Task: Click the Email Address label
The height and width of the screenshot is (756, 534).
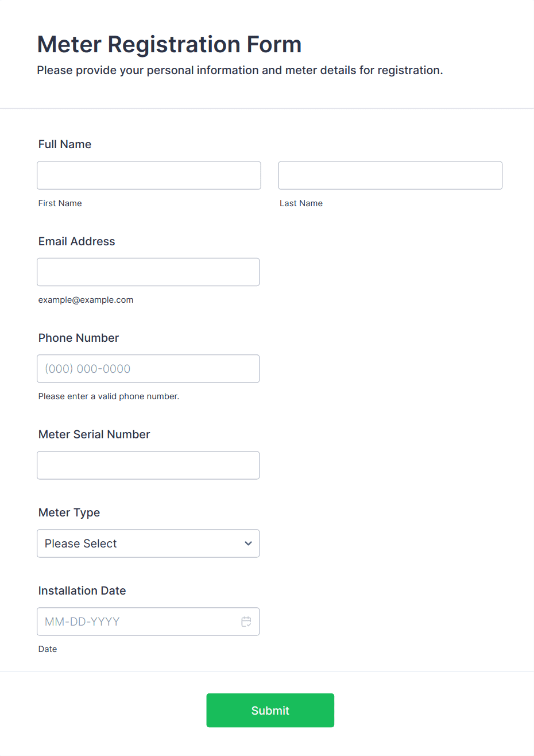Action: tap(76, 241)
